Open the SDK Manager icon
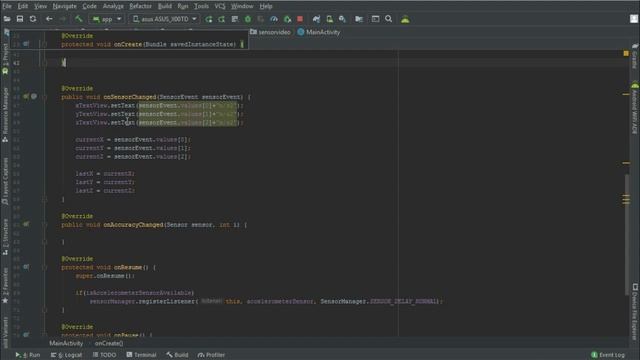 pos(342,19)
